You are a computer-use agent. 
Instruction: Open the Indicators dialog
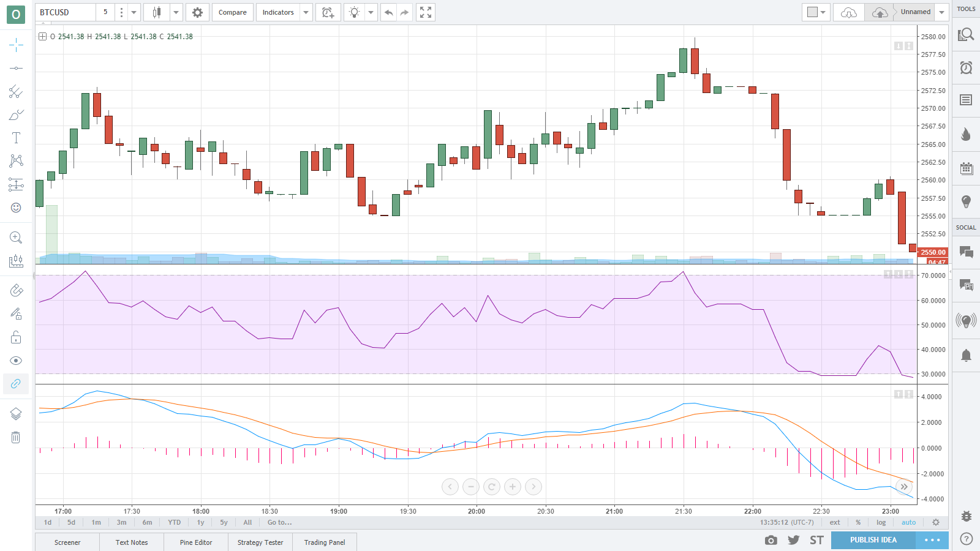click(x=278, y=12)
